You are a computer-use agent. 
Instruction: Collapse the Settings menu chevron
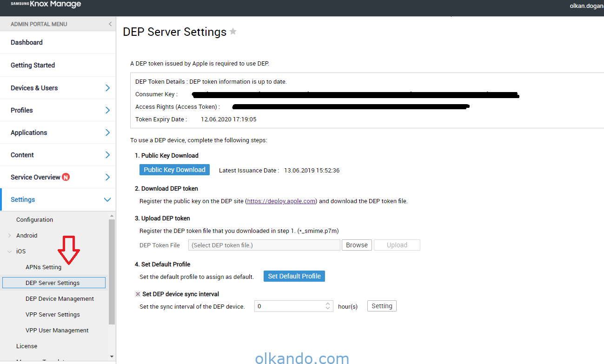pos(107,199)
